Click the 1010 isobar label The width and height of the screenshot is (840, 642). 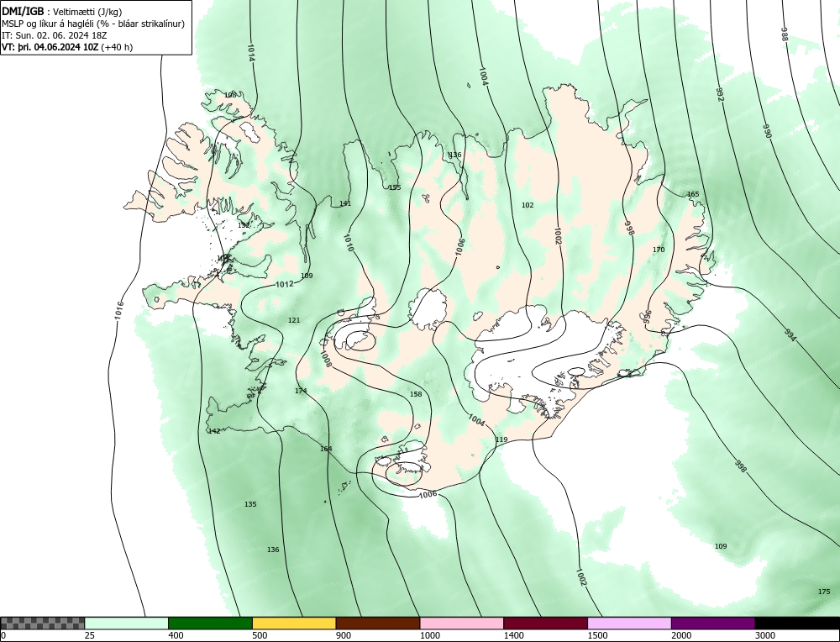(x=349, y=242)
